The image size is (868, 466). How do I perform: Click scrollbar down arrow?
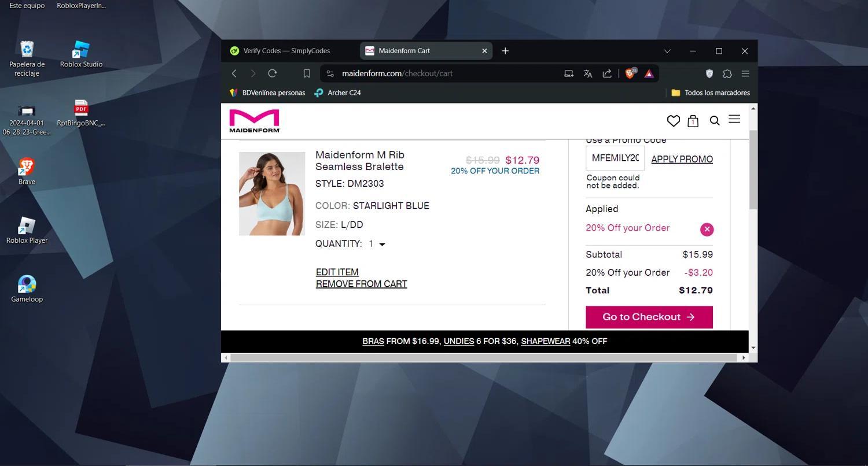[753, 348]
